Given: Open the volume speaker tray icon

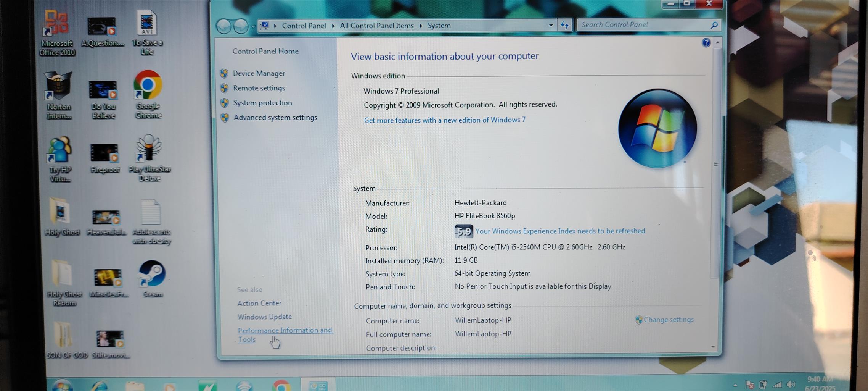Looking at the screenshot, I should click(791, 384).
